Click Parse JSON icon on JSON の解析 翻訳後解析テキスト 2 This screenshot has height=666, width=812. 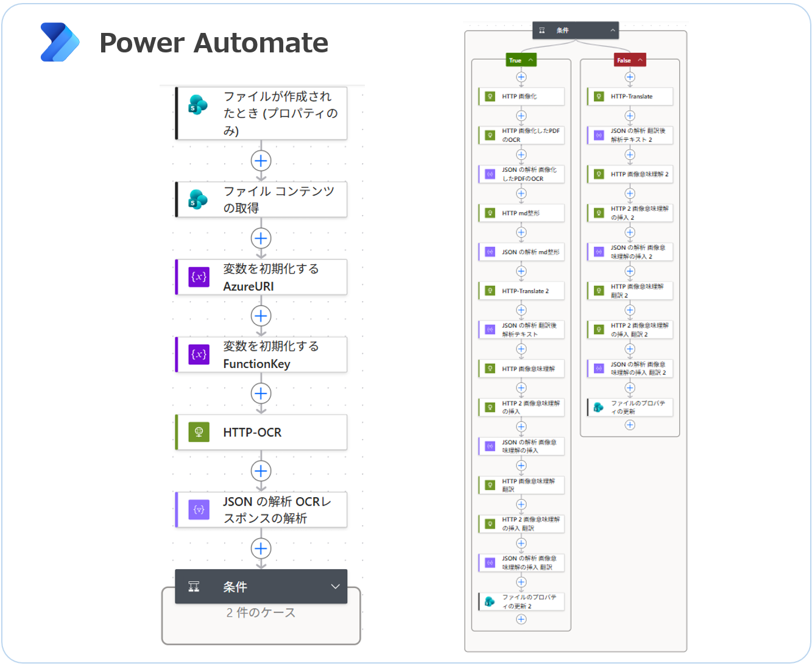pyautogui.click(x=599, y=135)
